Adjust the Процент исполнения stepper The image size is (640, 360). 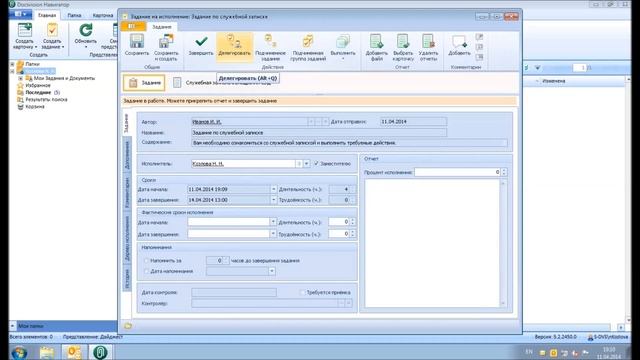click(504, 172)
